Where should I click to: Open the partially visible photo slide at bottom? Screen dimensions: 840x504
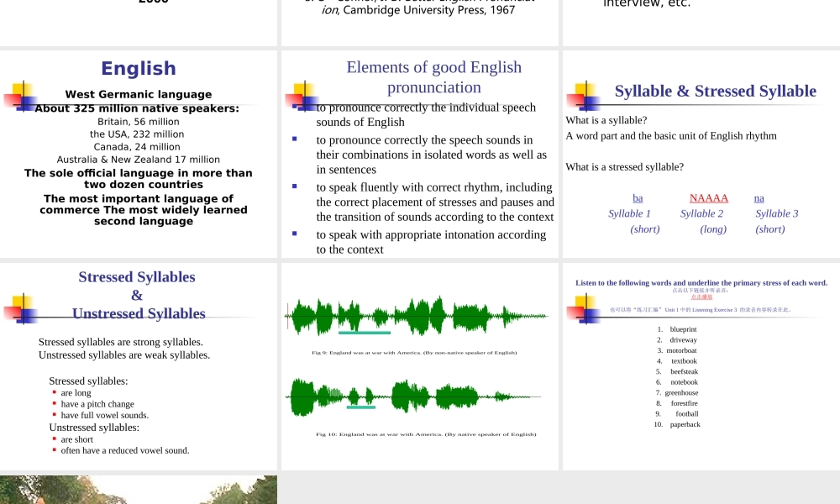click(x=139, y=490)
